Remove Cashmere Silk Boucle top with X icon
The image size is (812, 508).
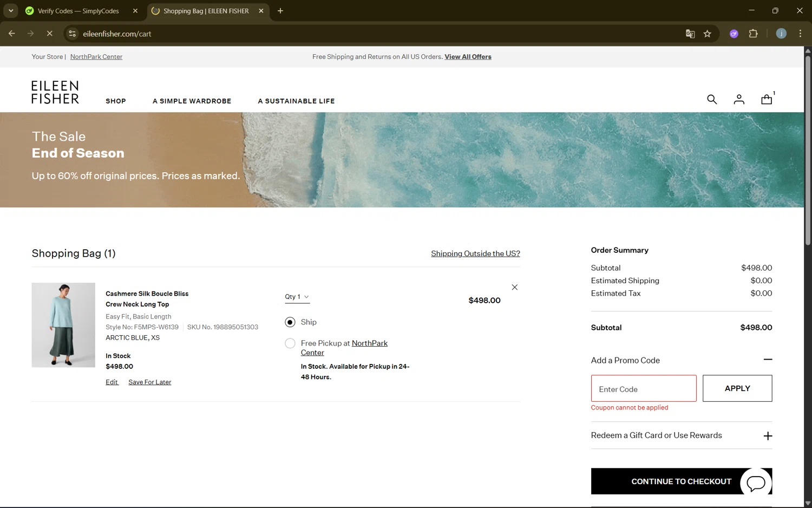(515, 287)
